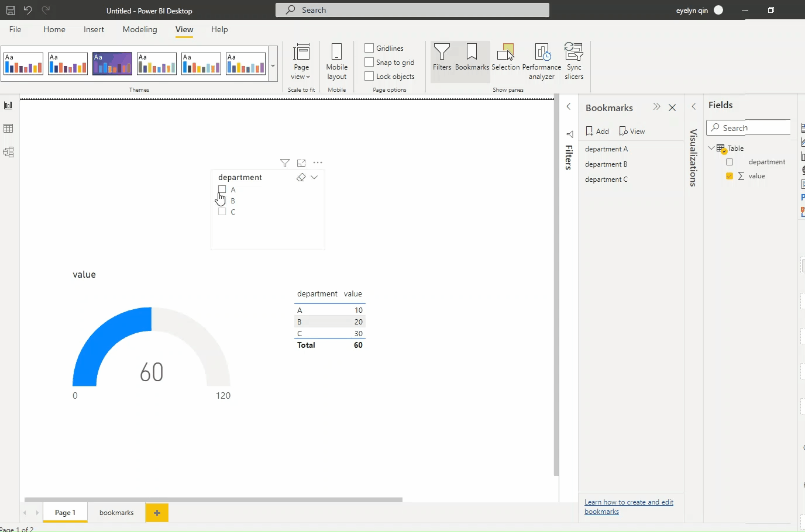This screenshot has height=532, width=805.
Task: Select bookmark department C
Action: (606, 179)
